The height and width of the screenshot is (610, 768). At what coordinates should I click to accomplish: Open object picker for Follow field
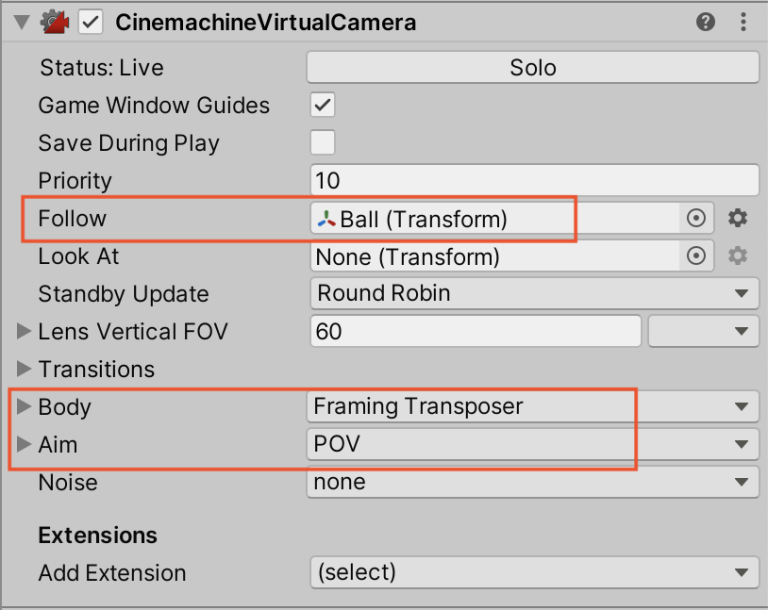[x=697, y=218]
